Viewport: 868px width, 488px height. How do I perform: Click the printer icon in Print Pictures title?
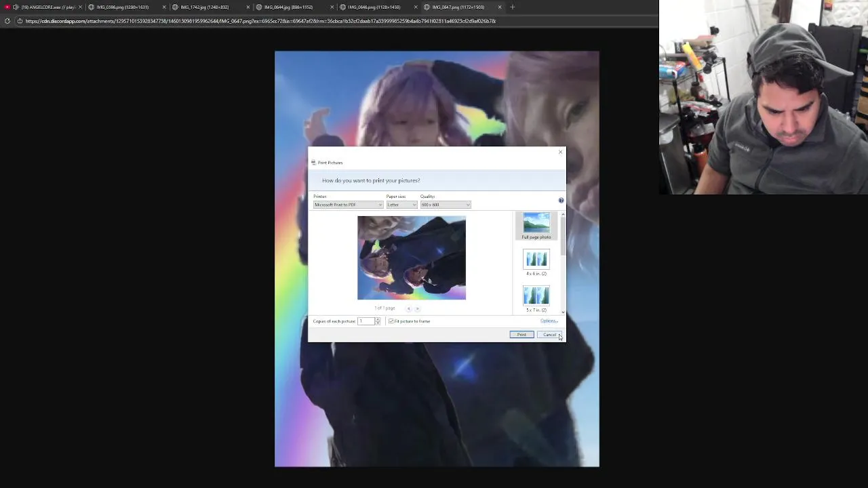[313, 163]
